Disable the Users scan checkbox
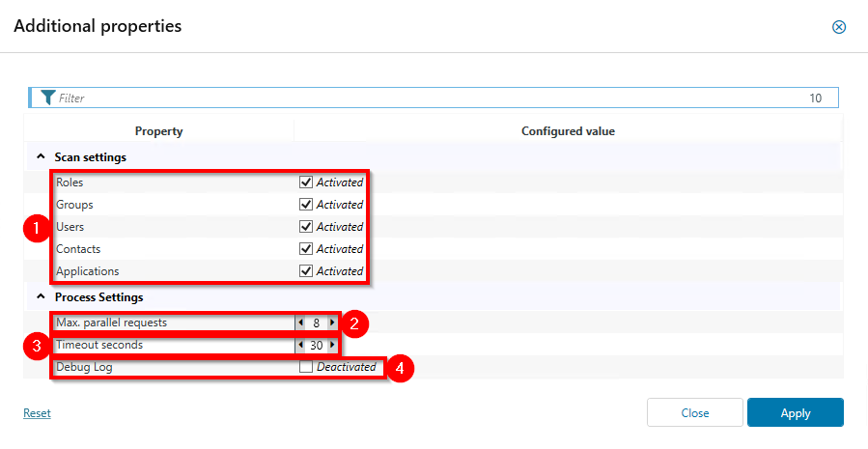868x449 pixels. (x=306, y=226)
